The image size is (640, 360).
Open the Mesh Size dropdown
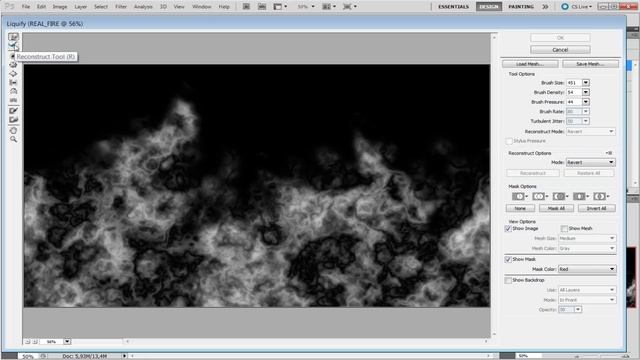point(587,238)
